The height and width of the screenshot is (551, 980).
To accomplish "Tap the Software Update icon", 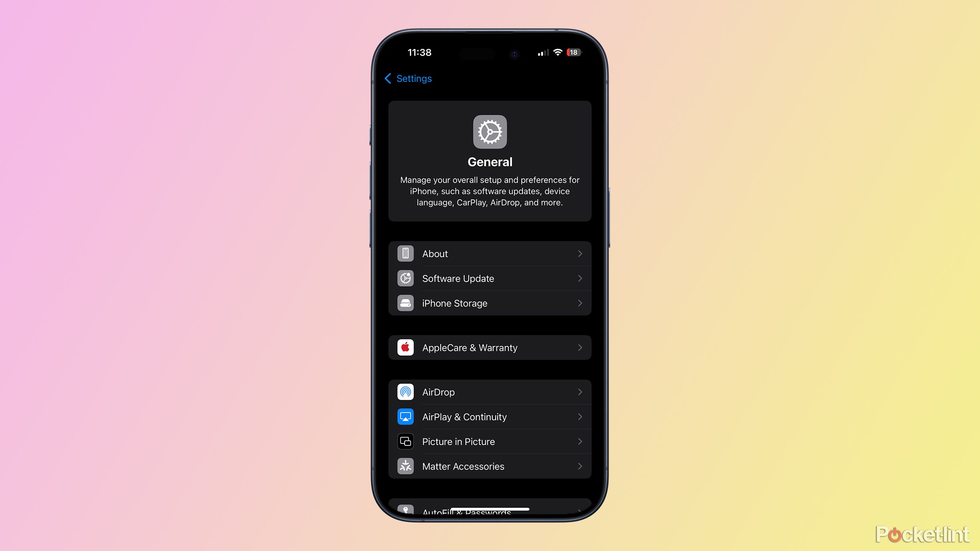I will pos(405,278).
